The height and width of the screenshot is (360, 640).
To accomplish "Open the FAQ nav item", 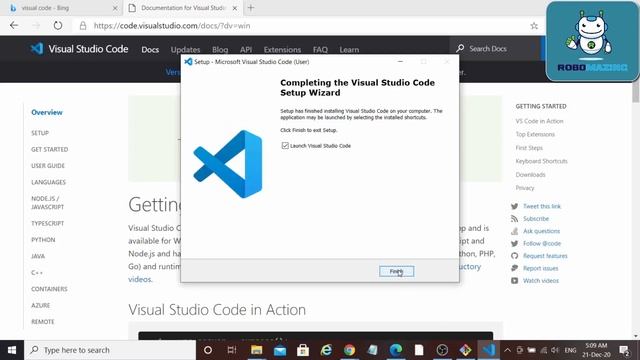I will [320, 50].
